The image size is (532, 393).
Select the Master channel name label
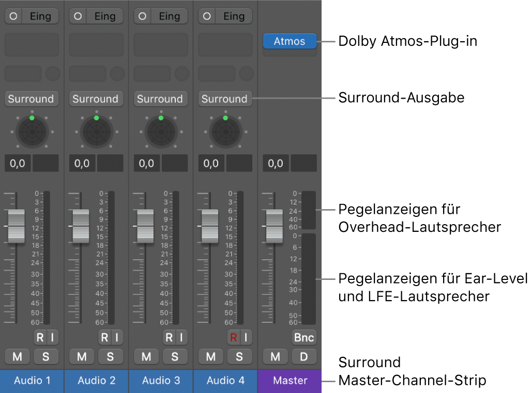pyautogui.click(x=290, y=381)
